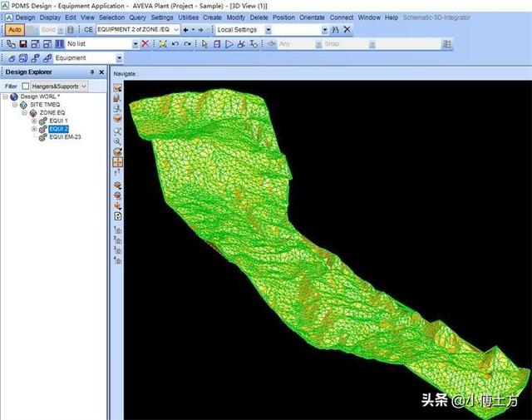Open the Utilities menu
532x420 pixels.
pos(189,17)
